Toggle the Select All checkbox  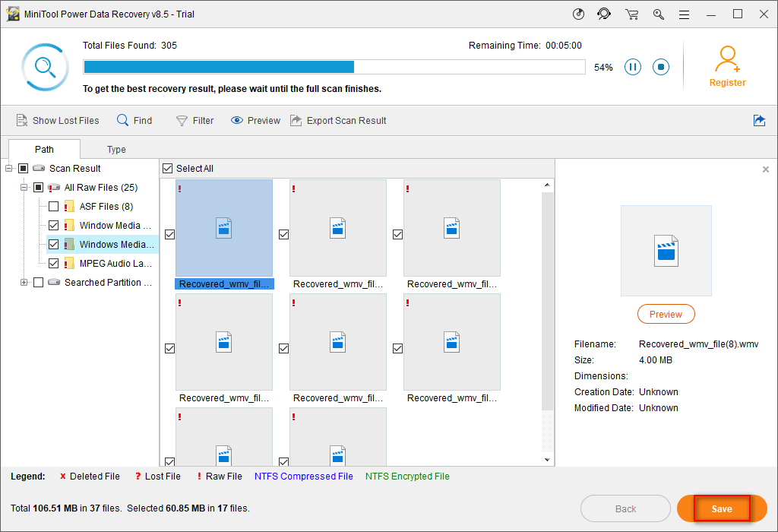click(x=168, y=169)
